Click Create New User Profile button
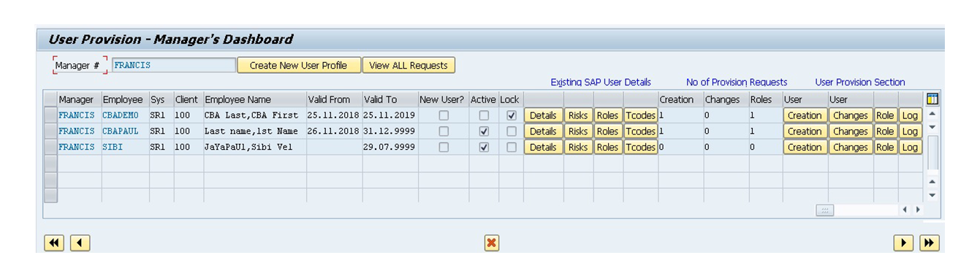980x277 pixels. click(x=298, y=65)
